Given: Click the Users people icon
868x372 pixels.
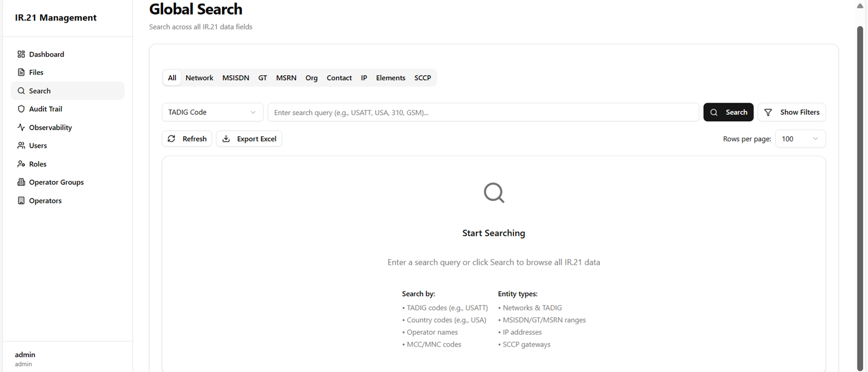Looking at the screenshot, I should [21, 145].
